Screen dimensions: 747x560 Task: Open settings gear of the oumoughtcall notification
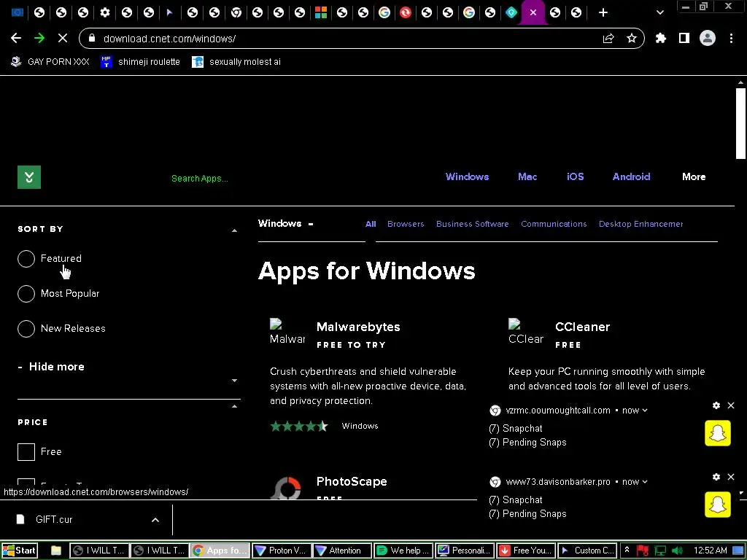(x=716, y=405)
